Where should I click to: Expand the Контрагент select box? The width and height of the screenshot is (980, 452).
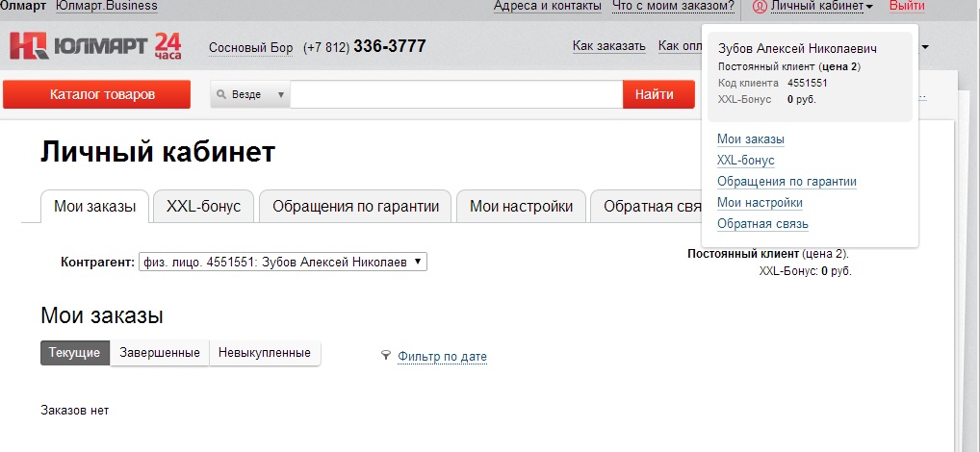coord(282,262)
